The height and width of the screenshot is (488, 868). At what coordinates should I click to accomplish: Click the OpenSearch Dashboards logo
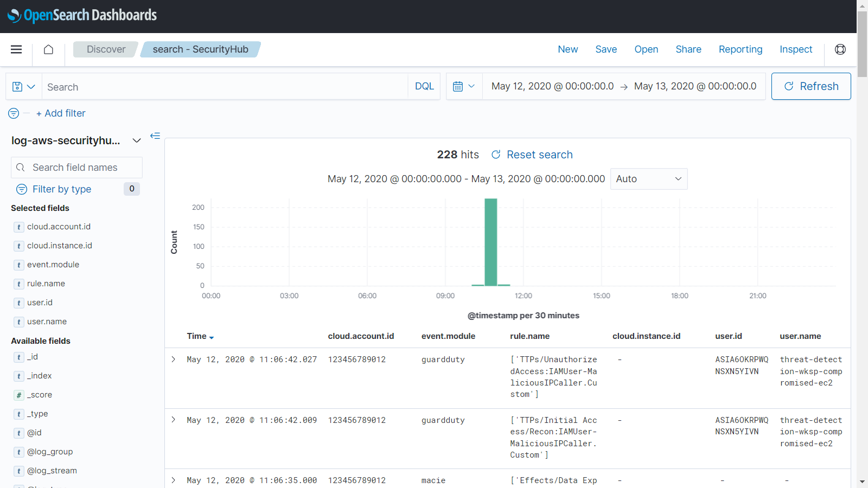pyautogui.click(x=82, y=16)
